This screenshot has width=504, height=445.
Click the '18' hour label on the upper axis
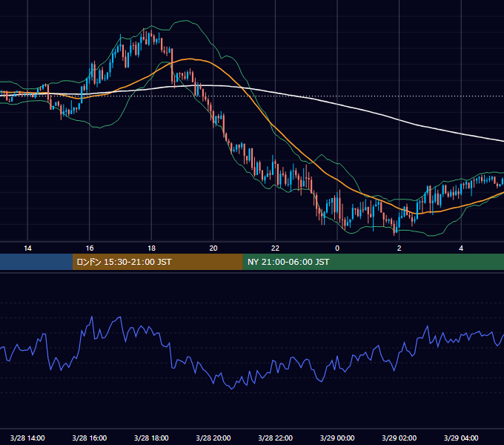pos(151,248)
